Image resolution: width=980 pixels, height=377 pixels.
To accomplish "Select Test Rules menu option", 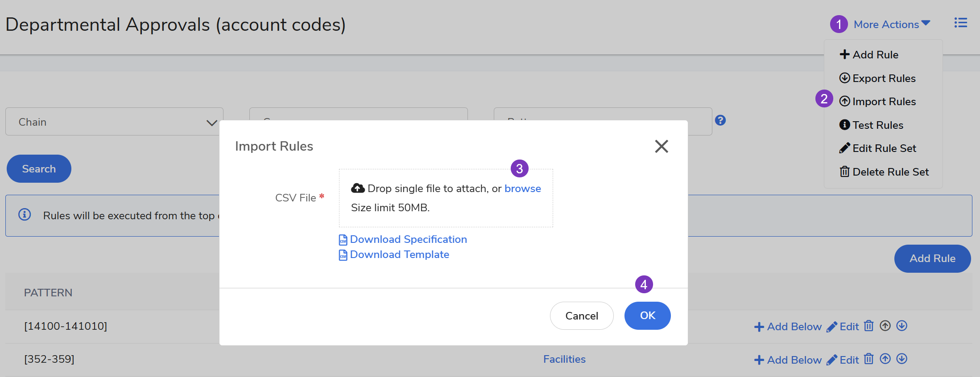I will point(877,125).
